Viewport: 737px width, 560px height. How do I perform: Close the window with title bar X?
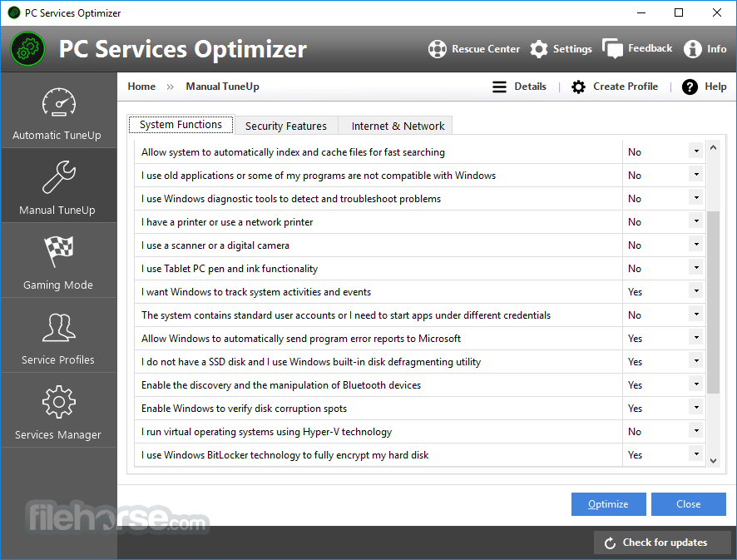717,12
